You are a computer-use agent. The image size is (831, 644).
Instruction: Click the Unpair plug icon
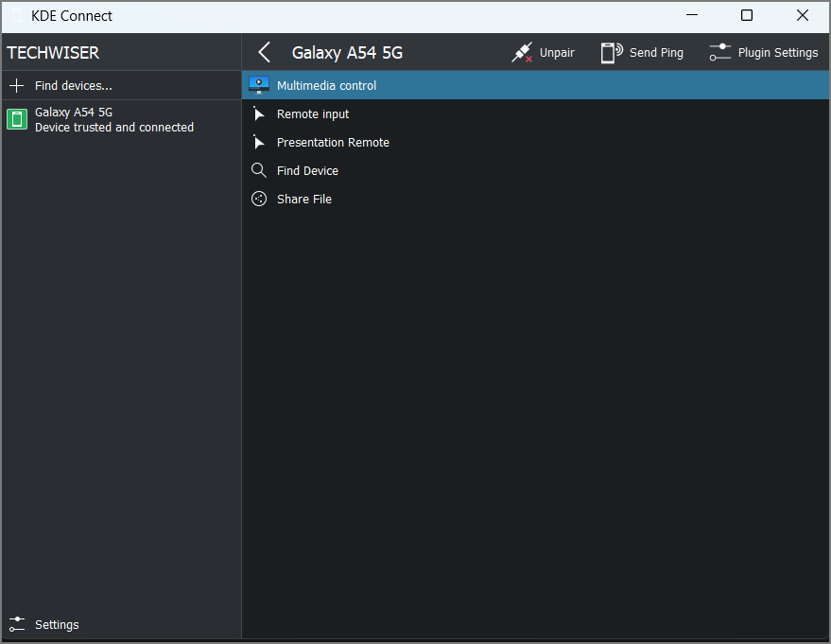tap(522, 52)
